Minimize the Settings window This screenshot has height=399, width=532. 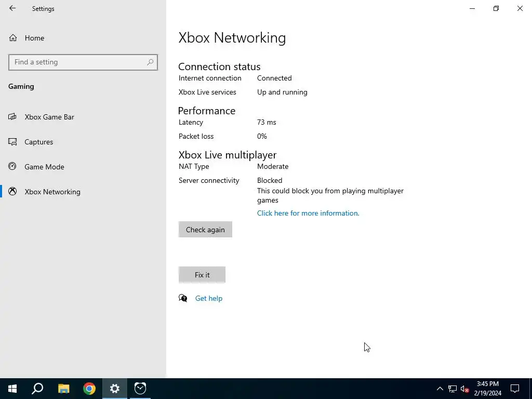click(x=472, y=8)
